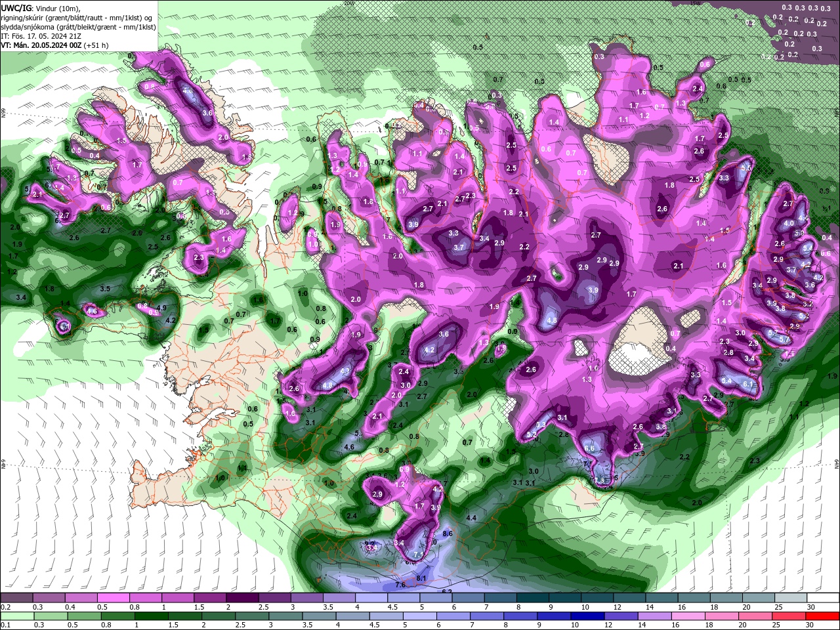This screenshot has width=840, height=630.
Task: Select the 1.5 magenta-purple snowfall legend swatch
Action: [209, 598]
